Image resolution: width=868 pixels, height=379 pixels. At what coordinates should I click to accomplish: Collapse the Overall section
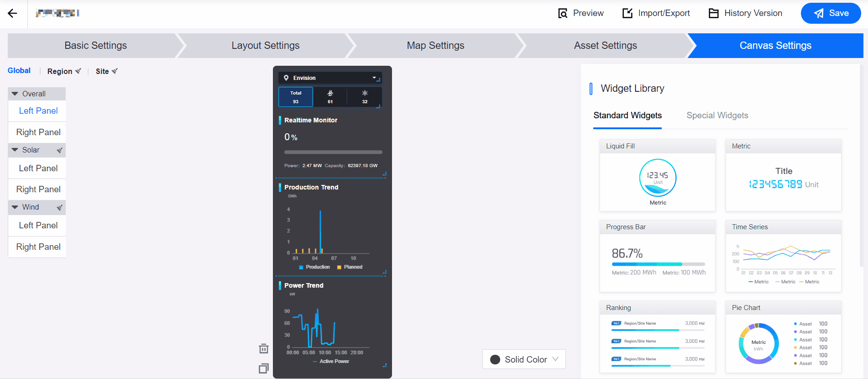coord(15,94)
